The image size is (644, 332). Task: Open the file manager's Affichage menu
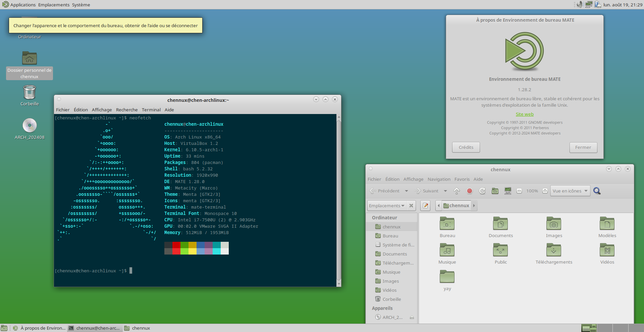[x=413, y=179]
